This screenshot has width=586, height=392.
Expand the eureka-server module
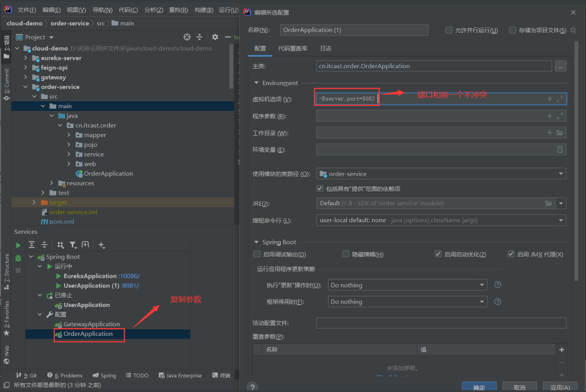click(x=26, y=58)
